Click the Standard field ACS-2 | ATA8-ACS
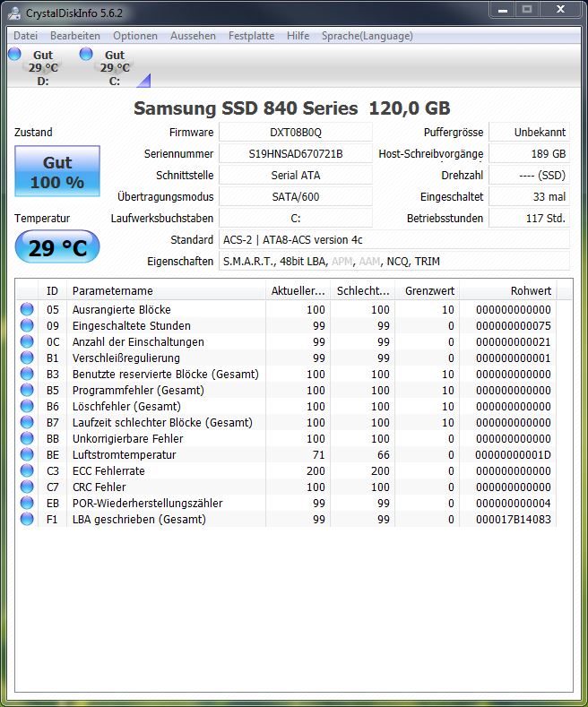 pos(394,240)
